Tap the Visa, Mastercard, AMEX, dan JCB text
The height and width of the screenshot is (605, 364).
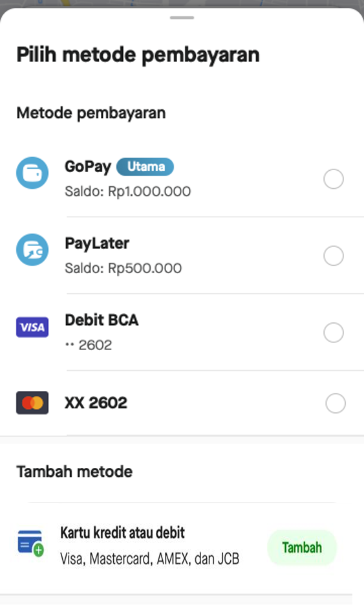point(149,558)
